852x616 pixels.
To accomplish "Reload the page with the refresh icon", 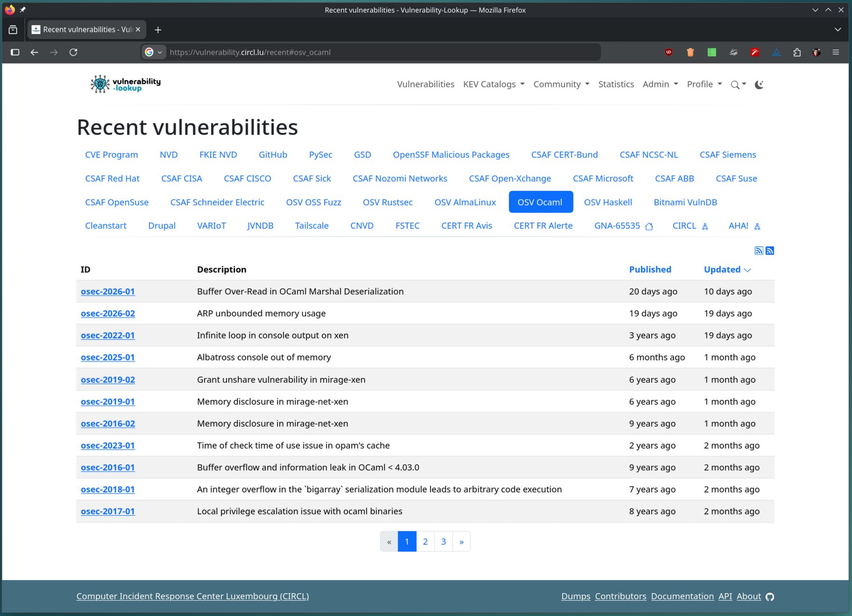I will [73, 52].
